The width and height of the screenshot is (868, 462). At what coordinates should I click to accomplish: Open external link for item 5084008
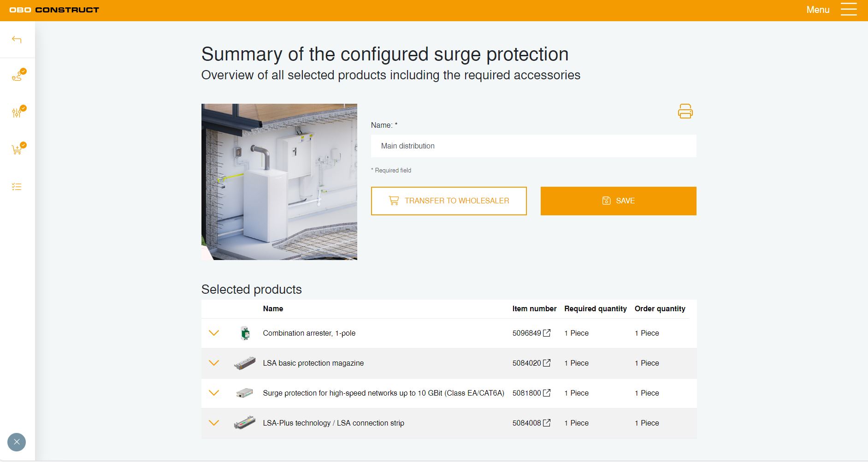[547, 423]
